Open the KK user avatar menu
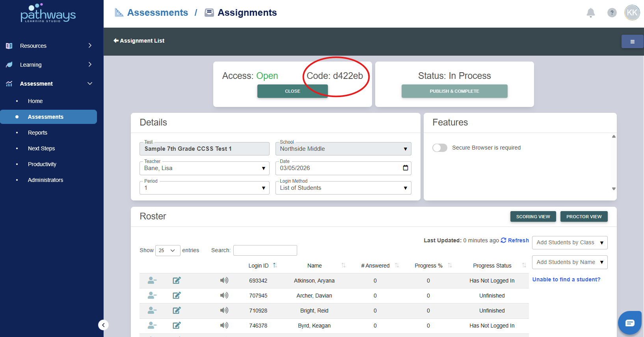This screenshot has width=644, height=337. (632, 13)
